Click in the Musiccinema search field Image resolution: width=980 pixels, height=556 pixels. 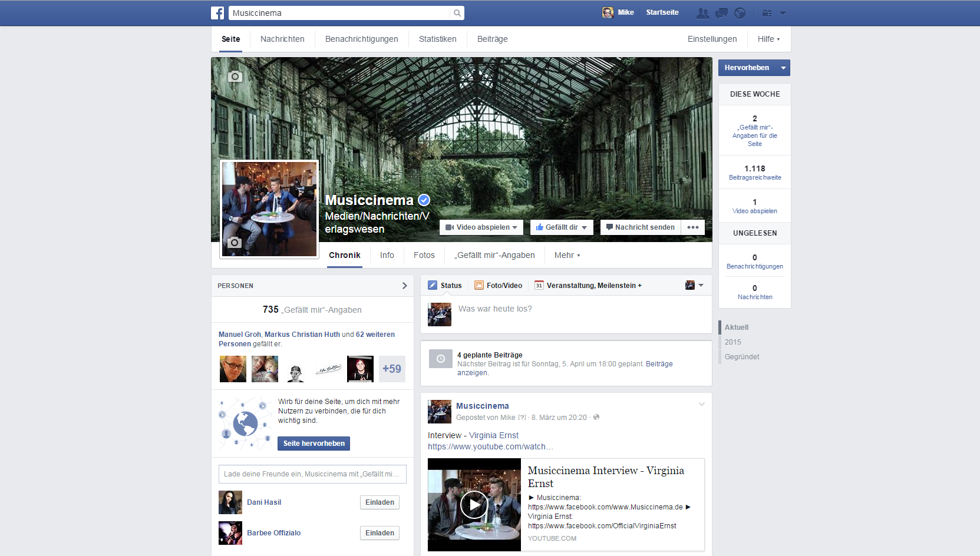click(339, 13)
